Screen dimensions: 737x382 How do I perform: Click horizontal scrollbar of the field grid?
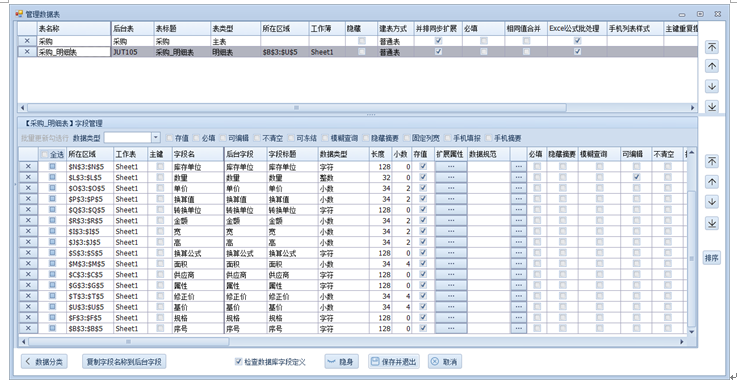[x=129, y=342]
